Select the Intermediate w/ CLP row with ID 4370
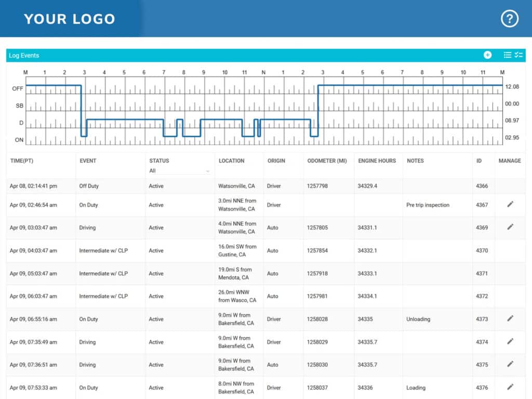The width and height of the screenshot is (532, 399). coord(156,250)
